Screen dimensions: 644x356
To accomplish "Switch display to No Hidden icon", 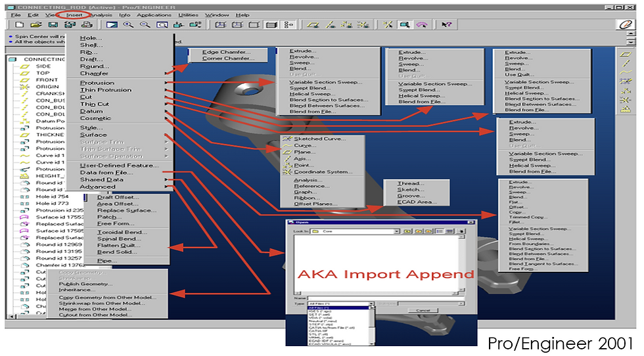I will [x=254, y=25].
